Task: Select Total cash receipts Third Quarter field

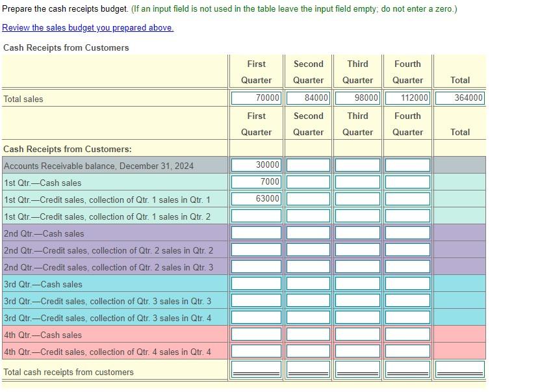Action: (357, 369)
